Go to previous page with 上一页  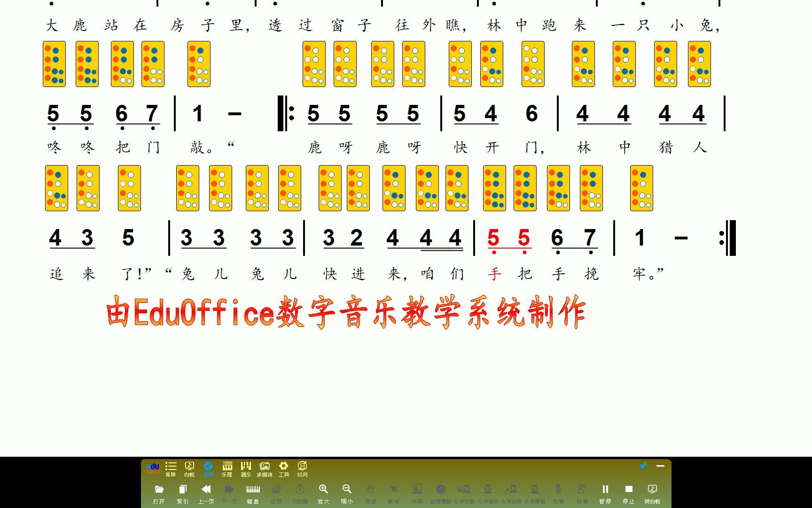click(206, 494)
